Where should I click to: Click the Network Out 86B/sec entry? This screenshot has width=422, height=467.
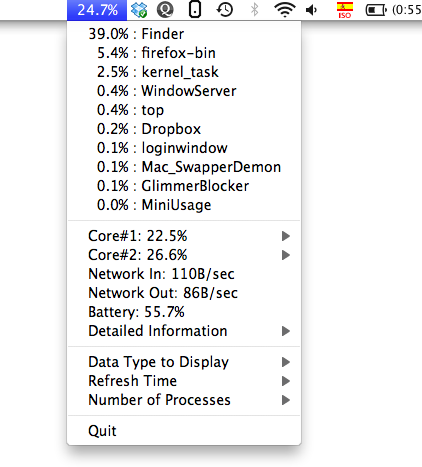click(x=184, y=293)
